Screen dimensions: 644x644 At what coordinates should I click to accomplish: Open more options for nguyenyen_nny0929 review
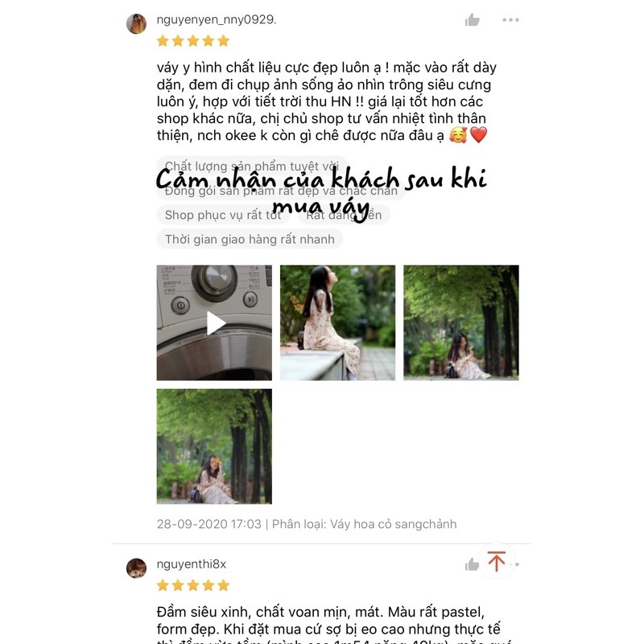[x=510, y=19]
